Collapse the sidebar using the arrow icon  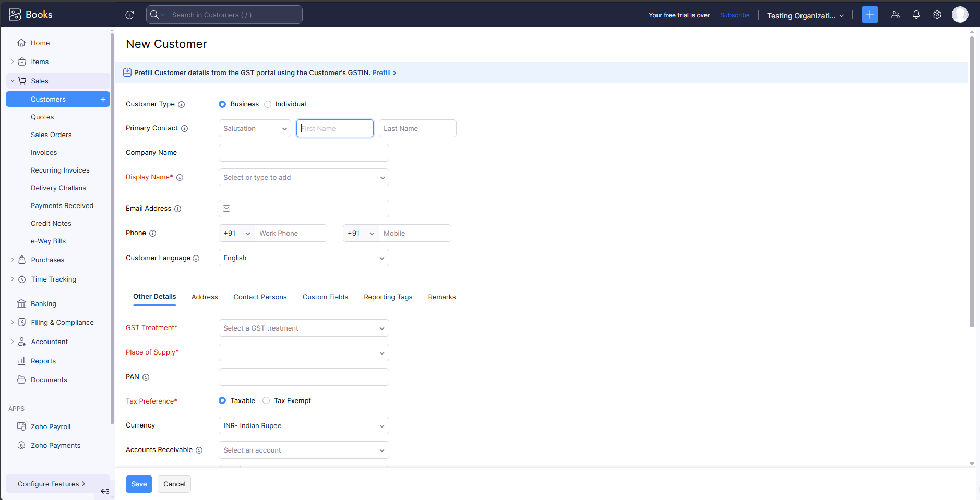click(105, 491)
